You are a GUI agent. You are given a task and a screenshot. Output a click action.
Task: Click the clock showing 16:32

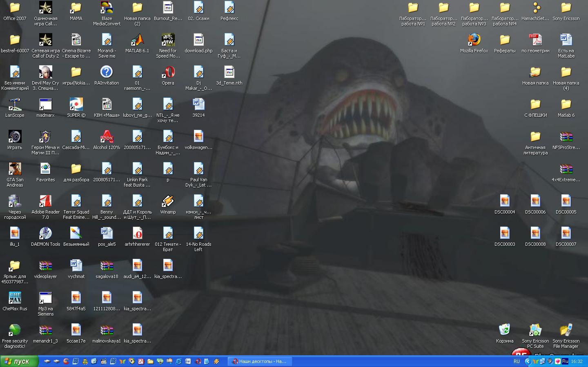click(x=577, y=361)
